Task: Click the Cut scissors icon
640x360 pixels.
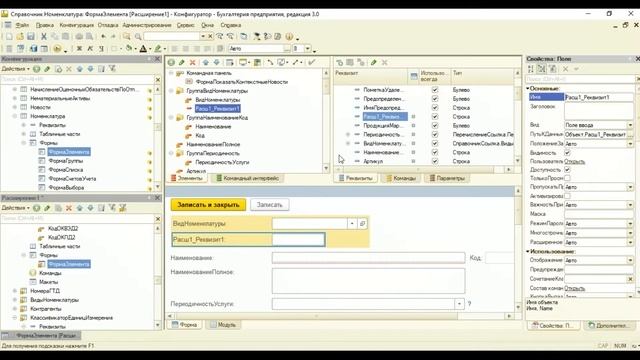Action: tap(44, 36)
